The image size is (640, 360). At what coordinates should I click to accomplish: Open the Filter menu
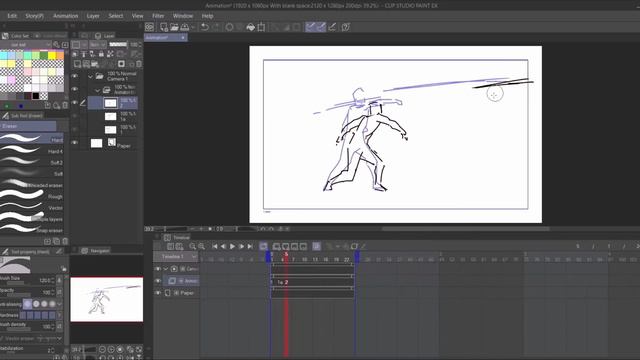[158, 16]
